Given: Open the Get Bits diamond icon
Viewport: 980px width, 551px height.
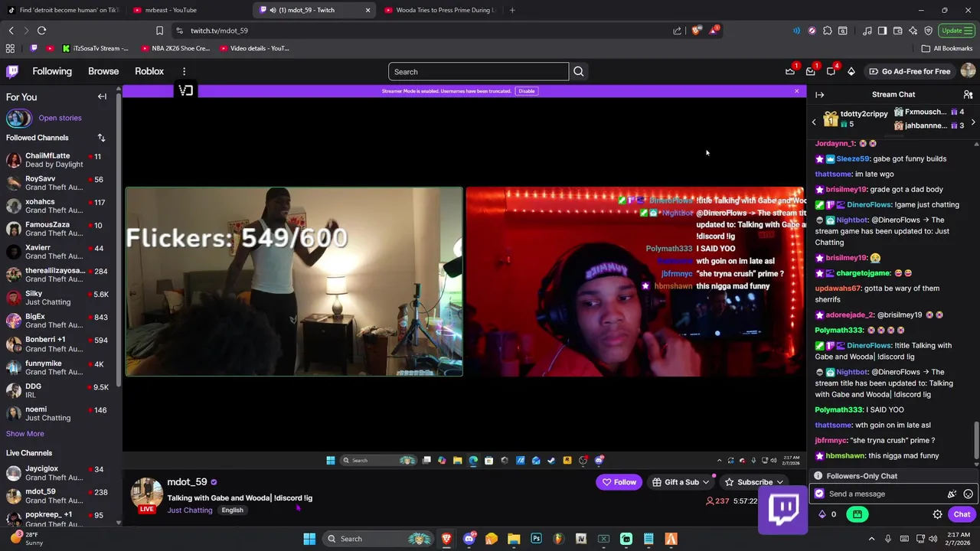Looking at the screenshot, I should pyautogui.click(x=851, y=71).
